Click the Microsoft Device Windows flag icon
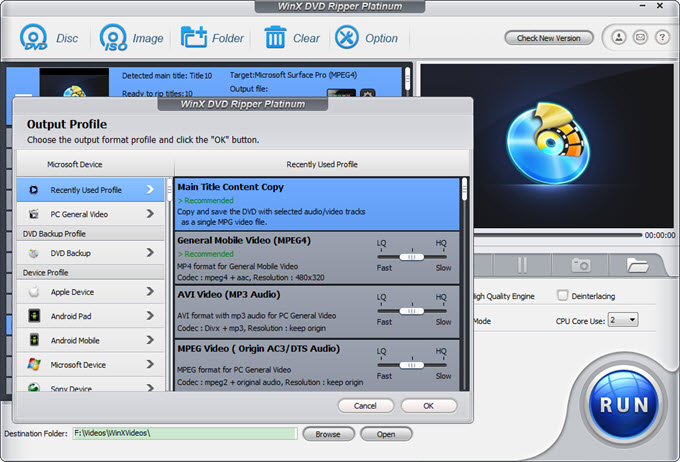 [x=34, y=364]
